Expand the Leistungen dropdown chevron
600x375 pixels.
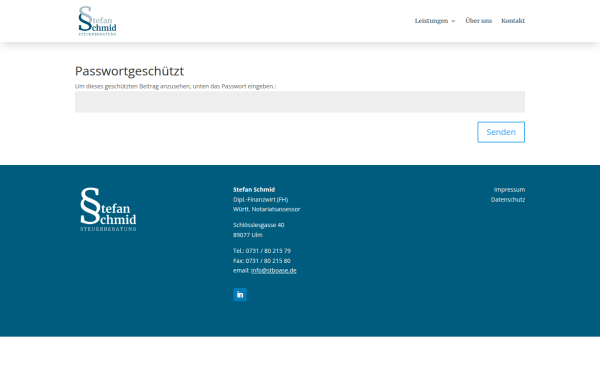point(453,21)
